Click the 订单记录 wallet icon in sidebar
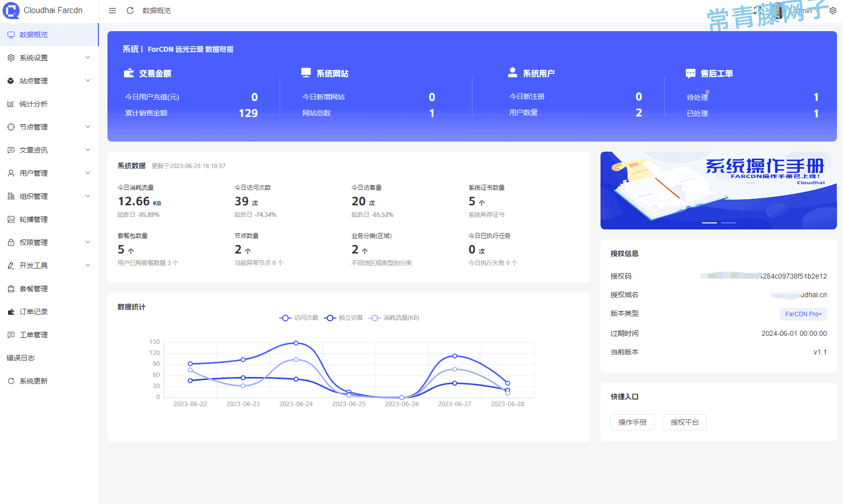Image resolution: width=843 pixels, height=504 pixels. pos(11,312)
